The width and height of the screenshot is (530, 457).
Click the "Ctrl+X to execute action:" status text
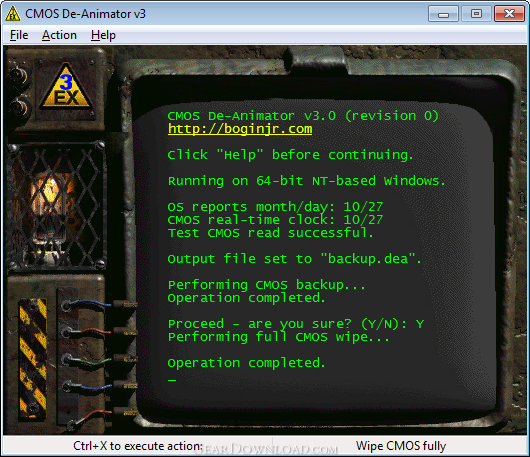[x=138, y=446]
